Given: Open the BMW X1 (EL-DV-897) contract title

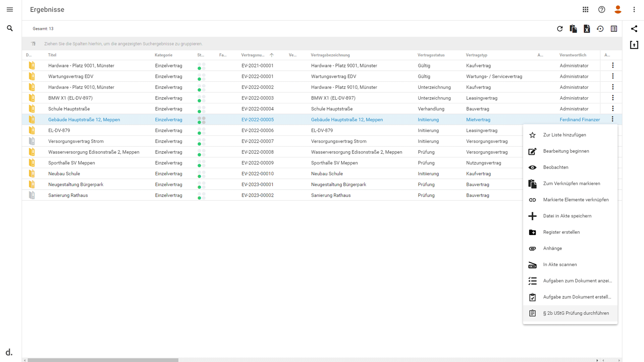Looking at the screenshot, I should [70, 98].
